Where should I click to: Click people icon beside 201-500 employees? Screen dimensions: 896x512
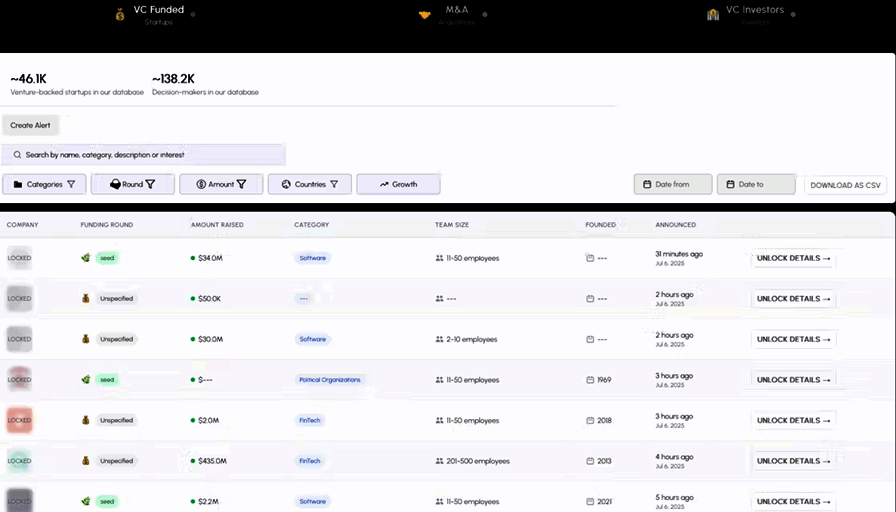(x=439, y=461)
